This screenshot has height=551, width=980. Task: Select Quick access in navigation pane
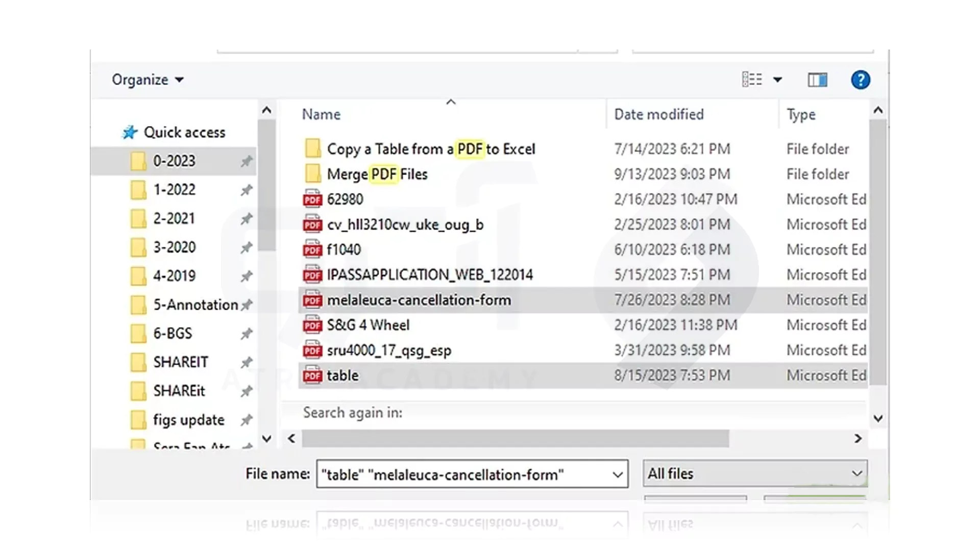click(x=184, y=132)
